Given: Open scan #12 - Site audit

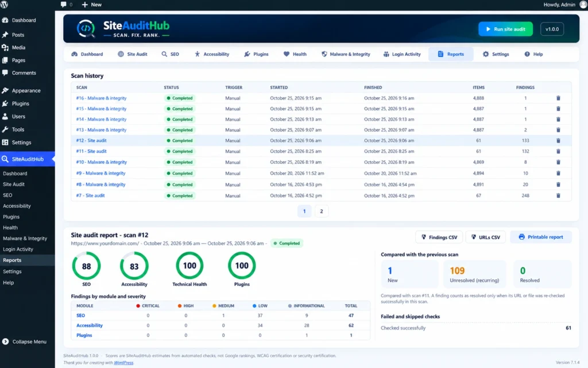Looking at the screenshot, I should coord(91,140).
